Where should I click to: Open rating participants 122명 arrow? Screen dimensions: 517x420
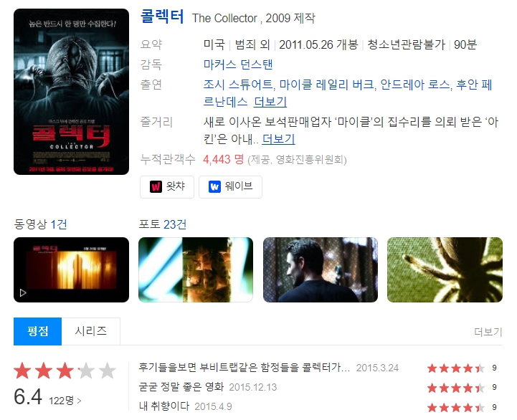(x=65, y=401)
